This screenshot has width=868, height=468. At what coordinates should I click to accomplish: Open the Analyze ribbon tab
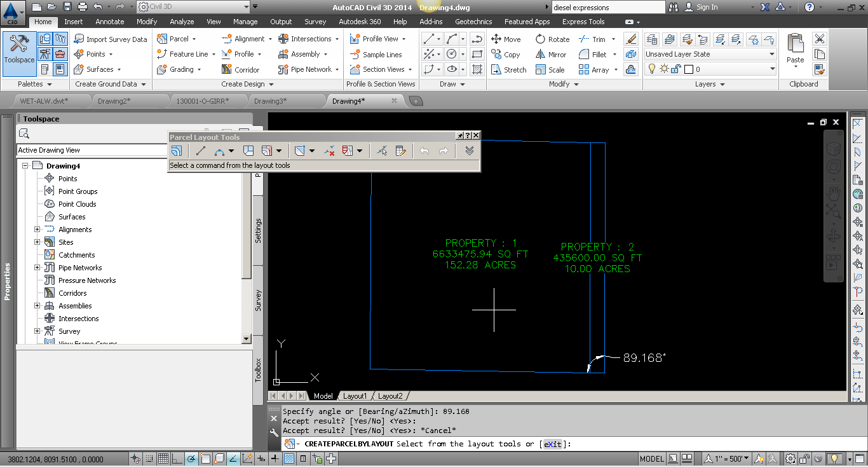182,22
